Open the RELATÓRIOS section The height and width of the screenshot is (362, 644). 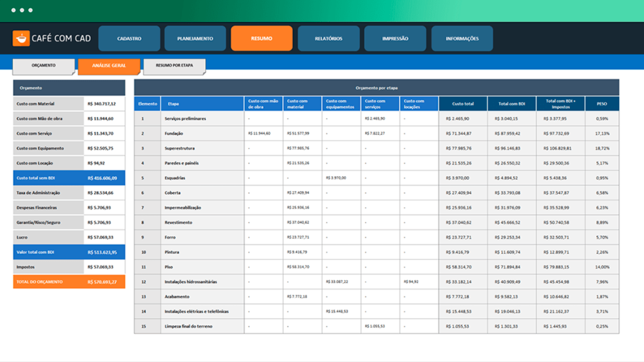pos(329,39)
